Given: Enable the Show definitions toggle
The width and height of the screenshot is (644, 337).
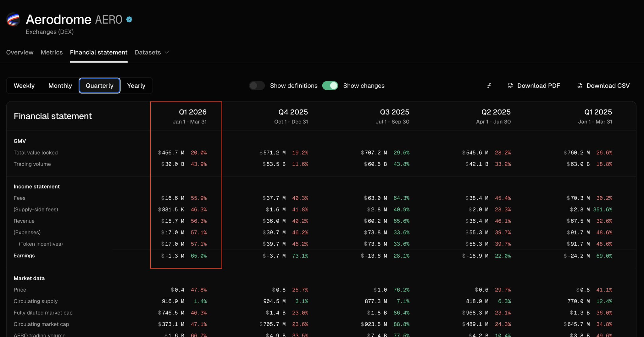Looking at the screenshot, I should 257,86.
